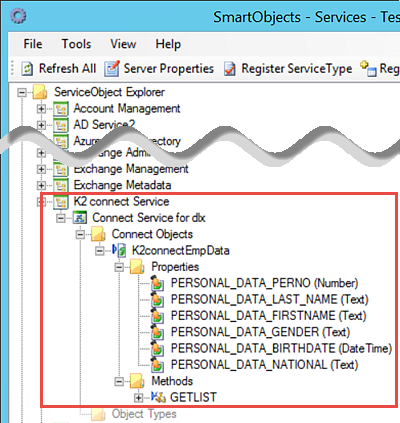Click the PERSONAL_DATA_NATIONAL property icon
This screenshot has height=423, width=400.
[x=157, y=365]
